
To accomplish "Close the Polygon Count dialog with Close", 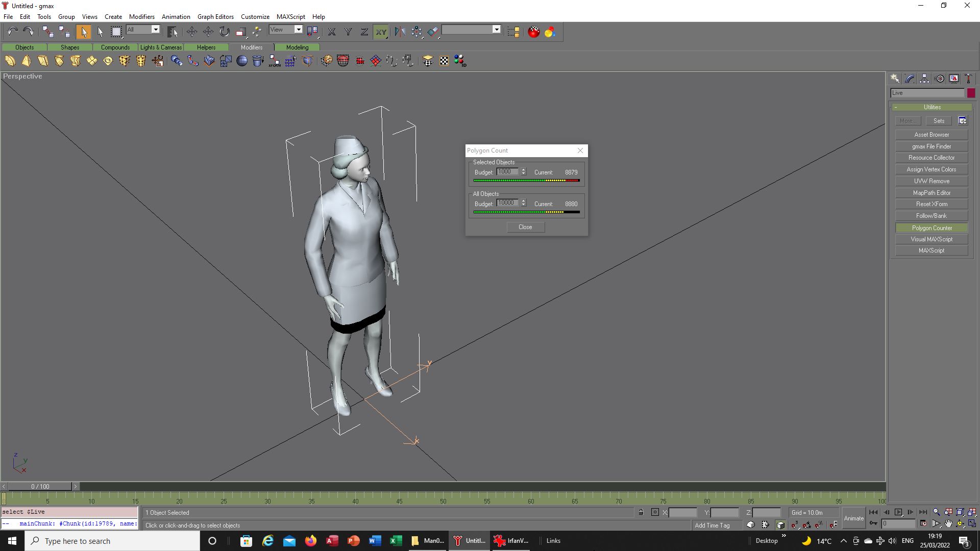I will [525, 227].
